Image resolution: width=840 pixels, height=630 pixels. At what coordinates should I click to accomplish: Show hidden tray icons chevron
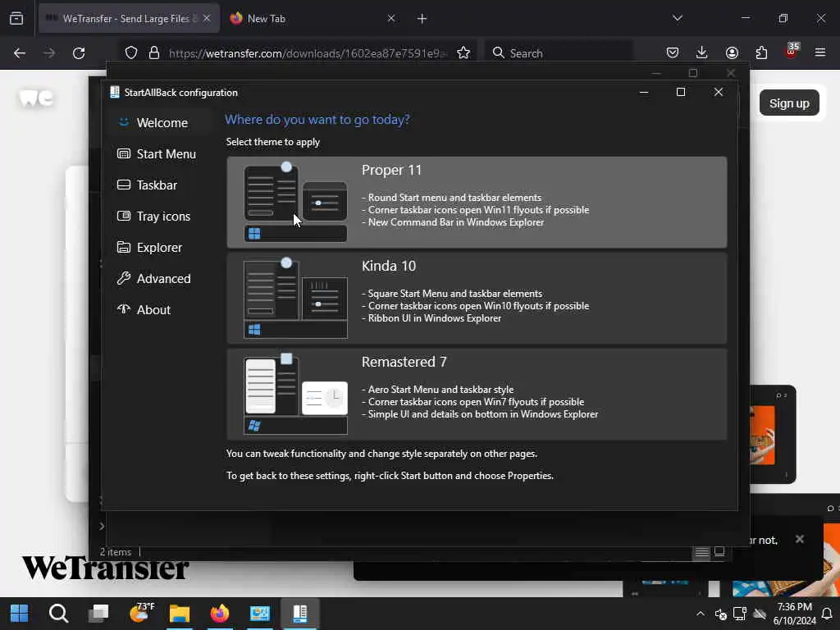point(701,614)
